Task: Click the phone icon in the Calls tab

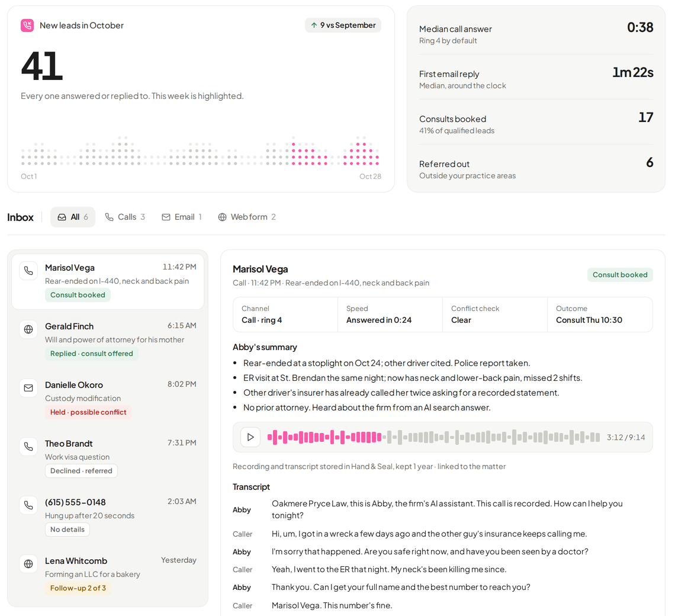Action: pyautogui.click(x=110, y=217)
